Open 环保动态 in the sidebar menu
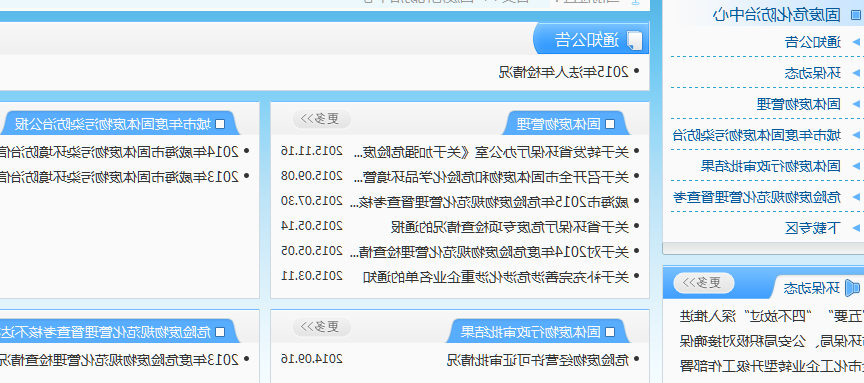The width and height of the screenshot is (864, 383). click(x=813, y=72)
